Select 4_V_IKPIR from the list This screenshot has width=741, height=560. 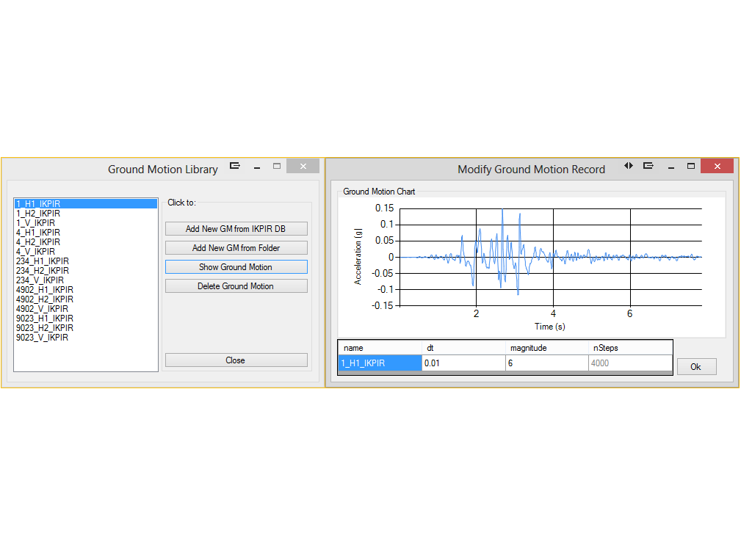(x=35, y=252)
